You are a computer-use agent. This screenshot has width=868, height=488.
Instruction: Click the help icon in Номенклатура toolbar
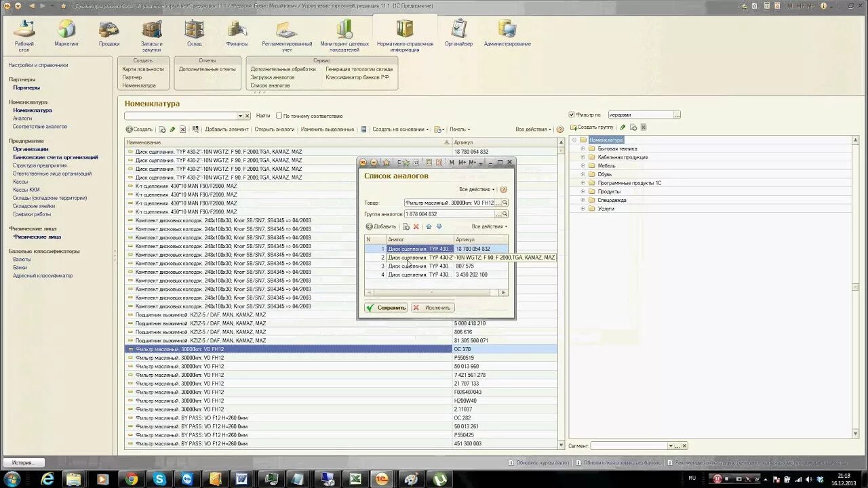pos(560,129)
